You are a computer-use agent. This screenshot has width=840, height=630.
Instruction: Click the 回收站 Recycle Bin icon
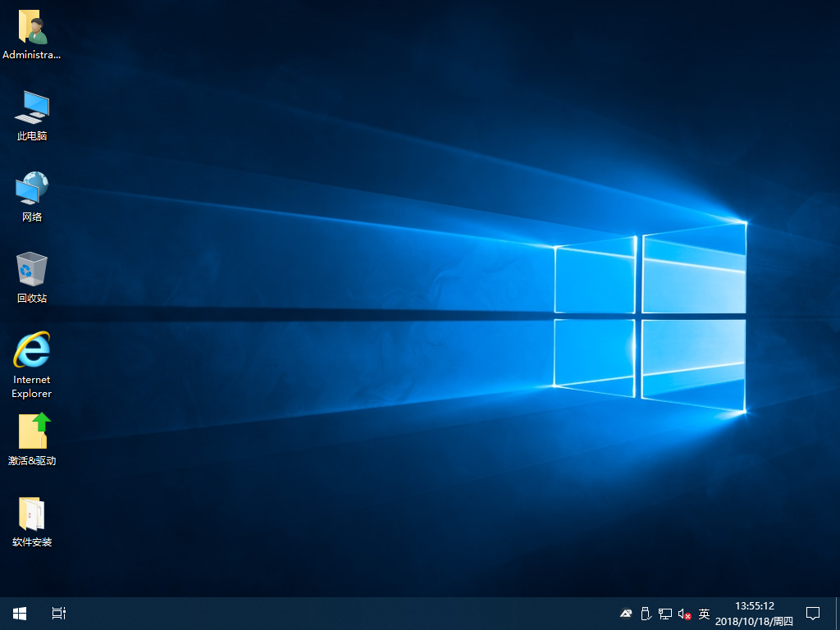pos(32,270)
